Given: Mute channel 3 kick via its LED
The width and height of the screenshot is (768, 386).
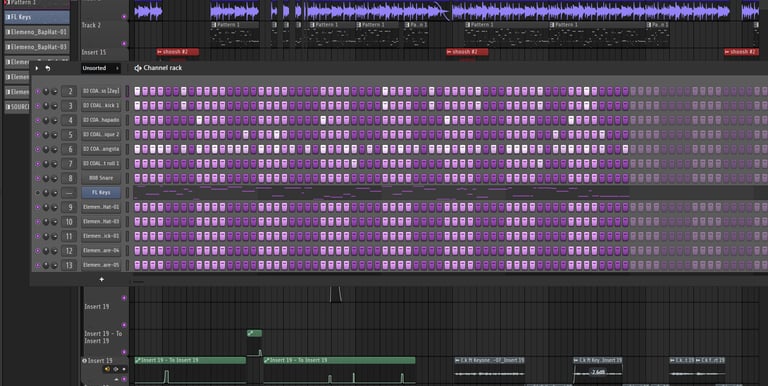Looking at the screenshot, I should point(38,106).
